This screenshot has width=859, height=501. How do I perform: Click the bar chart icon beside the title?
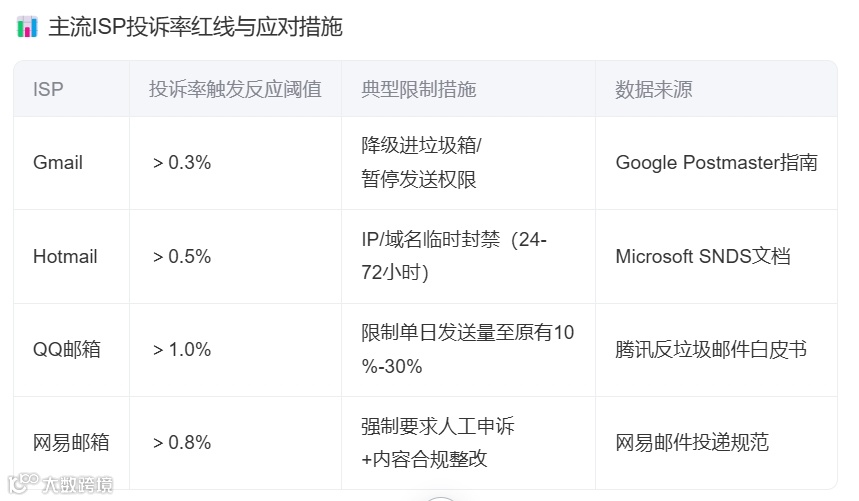click(x=27, y=27)
